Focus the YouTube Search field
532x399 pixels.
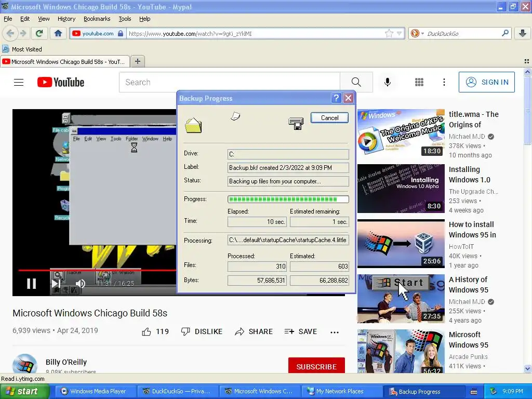[x=229, y=82]
